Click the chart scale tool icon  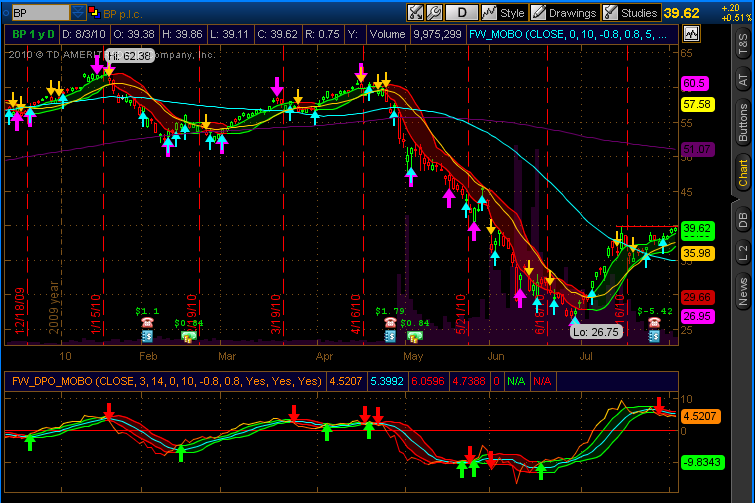coord(415,13)
